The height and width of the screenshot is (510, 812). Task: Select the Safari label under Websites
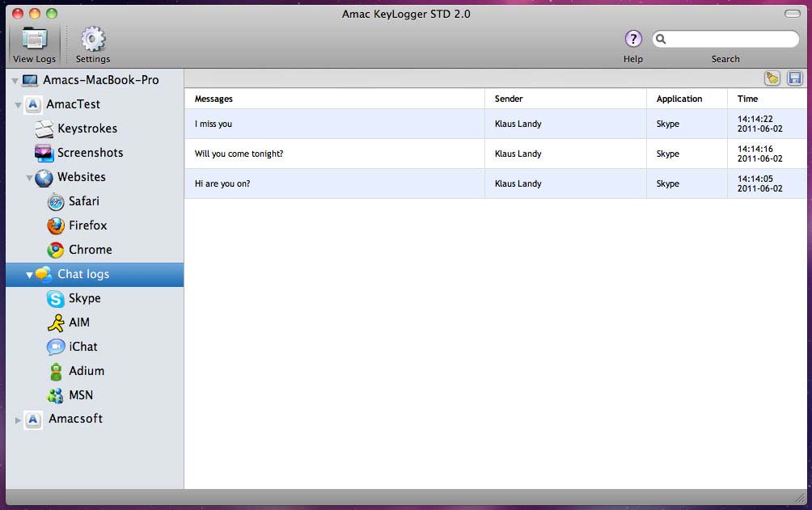pyautogui.click(x=84, y=201)
